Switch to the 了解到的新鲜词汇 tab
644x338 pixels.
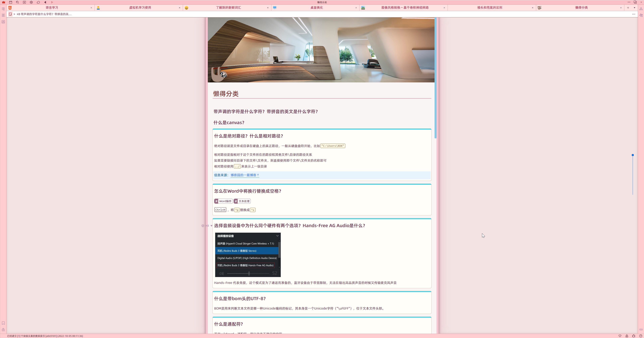pyautogui.click(x=228, y=8)
